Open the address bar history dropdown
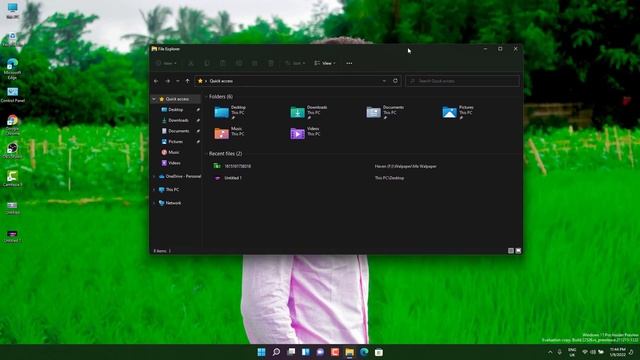640x360 pixels. 384,81
